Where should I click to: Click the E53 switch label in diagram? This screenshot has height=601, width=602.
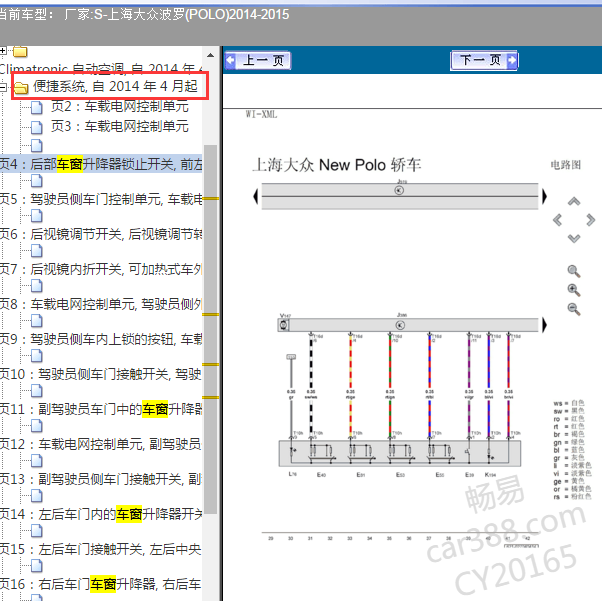pos(400,475)
